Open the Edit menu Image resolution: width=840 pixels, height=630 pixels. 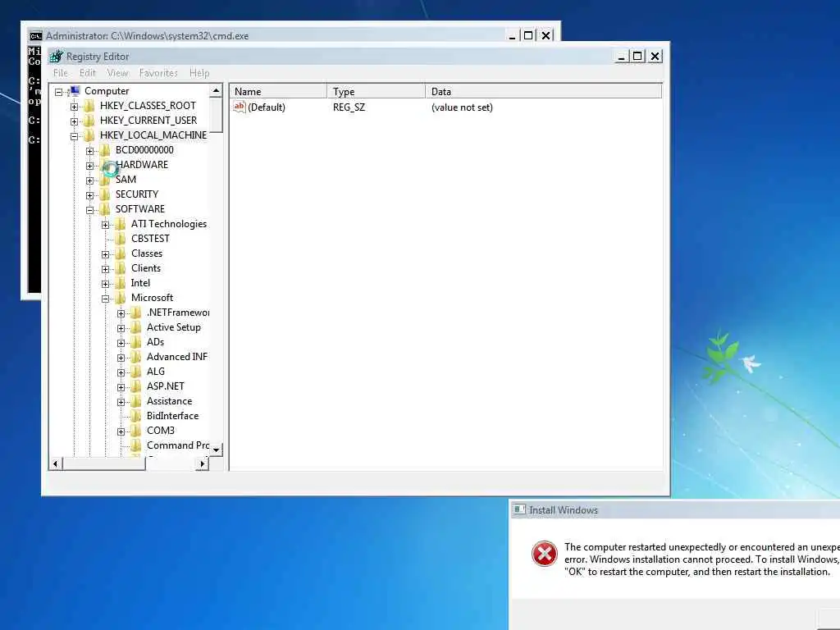click(x=87, y=73)
